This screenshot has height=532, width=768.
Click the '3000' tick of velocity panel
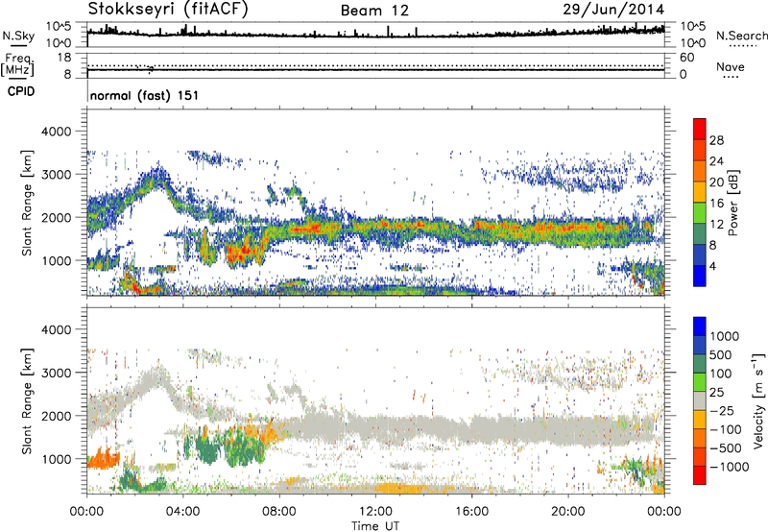(56, 373)
